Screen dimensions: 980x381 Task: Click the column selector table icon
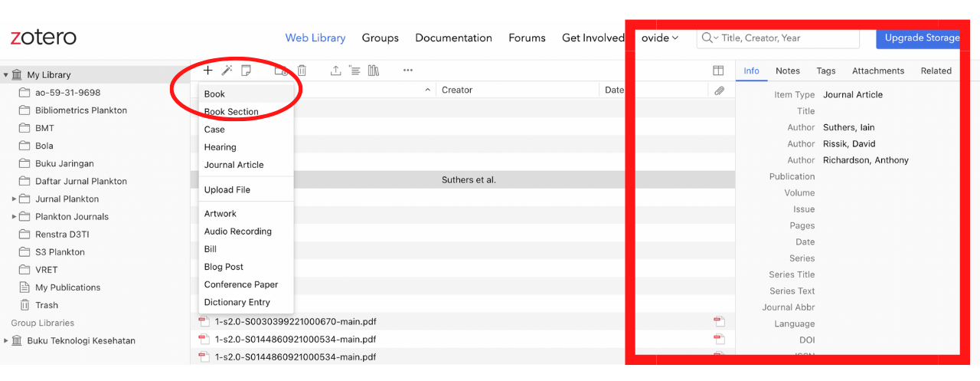pyautogui.click(x=718, y=71)
